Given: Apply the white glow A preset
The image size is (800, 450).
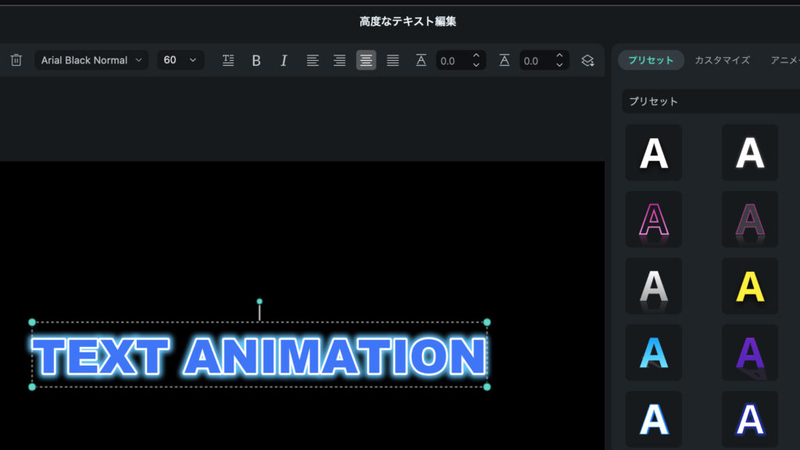Looking at the screenshot, I should (749, 153).
